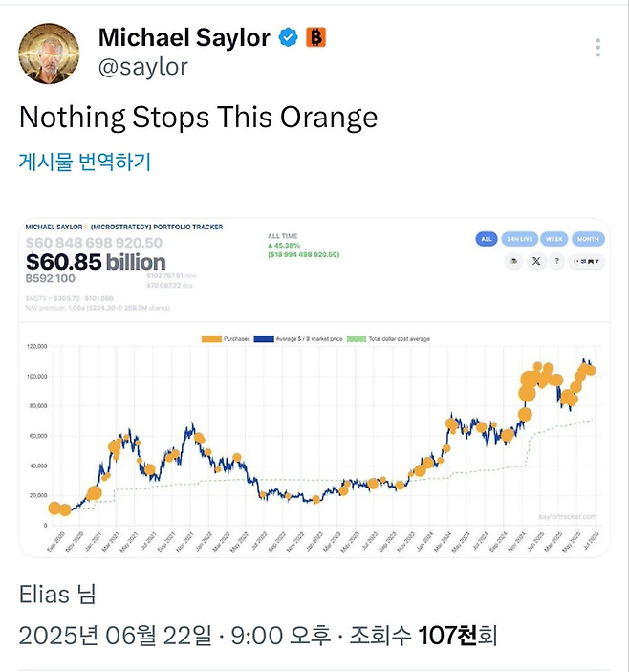Select the 24H LIVE range tab

click(518, 239)
